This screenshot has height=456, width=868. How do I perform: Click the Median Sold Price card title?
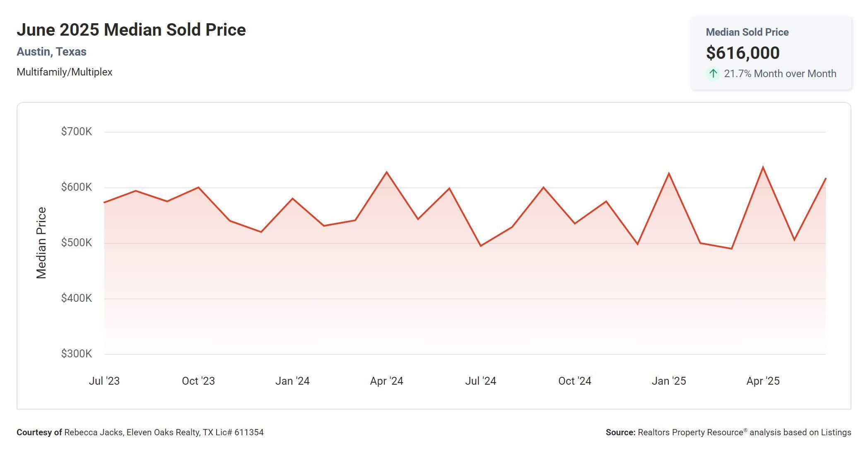tap(747, 32)
